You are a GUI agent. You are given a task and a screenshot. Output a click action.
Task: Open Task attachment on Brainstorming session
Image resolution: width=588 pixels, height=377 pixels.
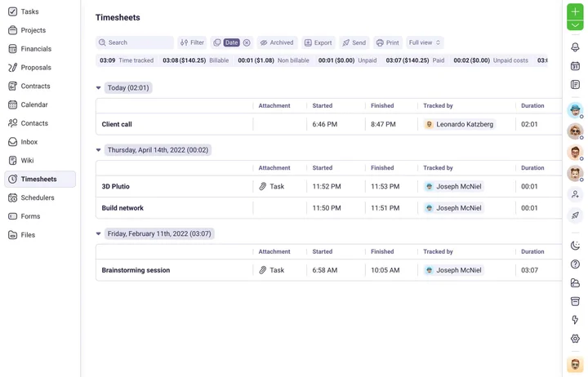tap(272, 270)
